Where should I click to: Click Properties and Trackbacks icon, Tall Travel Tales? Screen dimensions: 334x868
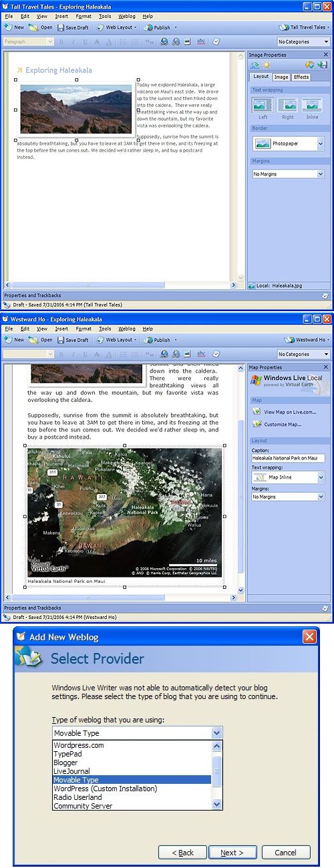(325, 294)
